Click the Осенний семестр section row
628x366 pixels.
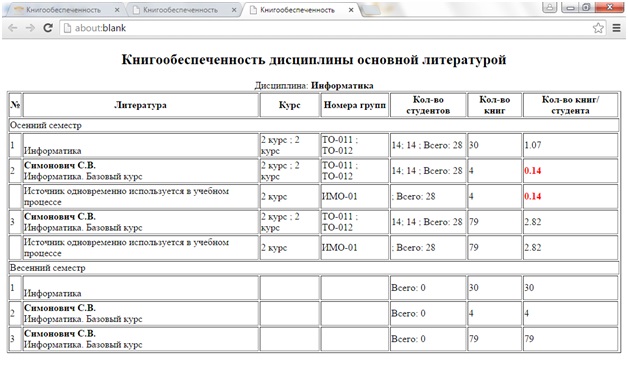pos(314,125)
